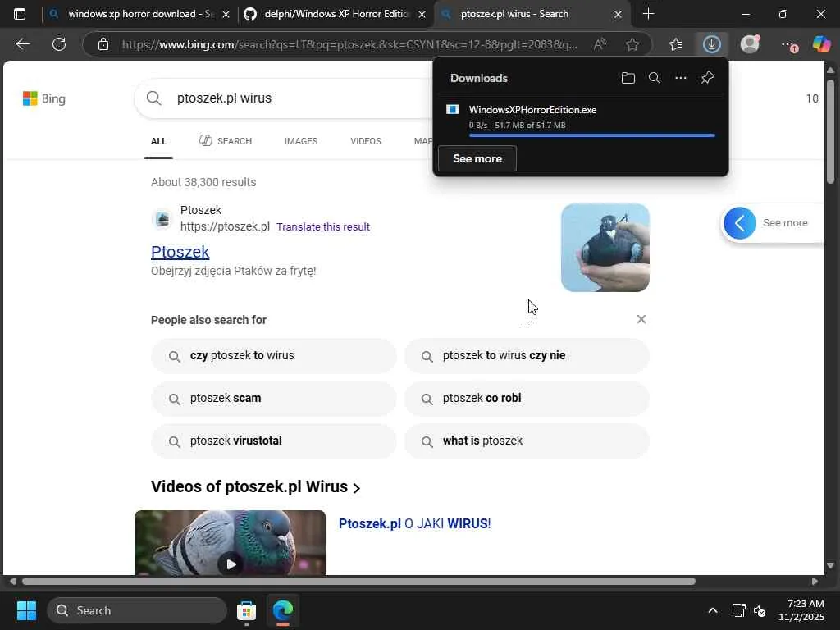Screen dimensions: 840x630
Task: Toggle the Downloads toolbar icon
Action: click(711, 44)
